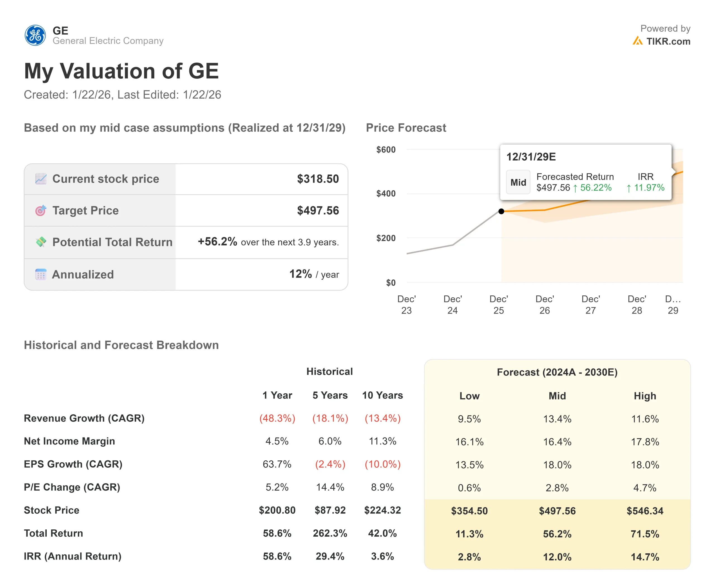Image resolution: width=715 pixels, height=588 pixels.
Task: Click the target icon beside Target Price
Action: [41, 211]
